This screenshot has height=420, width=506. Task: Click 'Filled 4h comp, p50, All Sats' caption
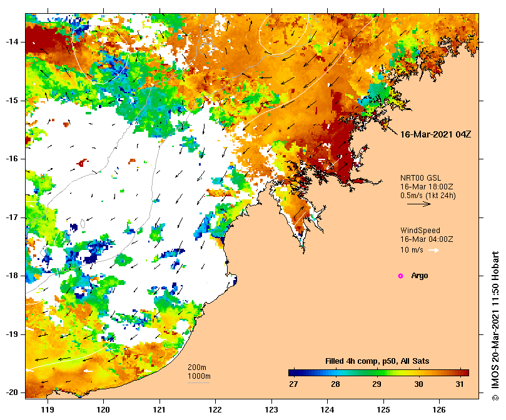pyautogui.click(x=377, y=361)
